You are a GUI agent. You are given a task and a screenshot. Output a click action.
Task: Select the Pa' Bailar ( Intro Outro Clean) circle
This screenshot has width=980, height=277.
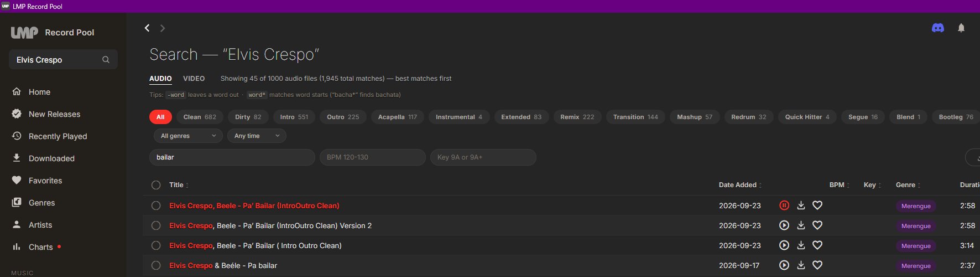point(156,245)
